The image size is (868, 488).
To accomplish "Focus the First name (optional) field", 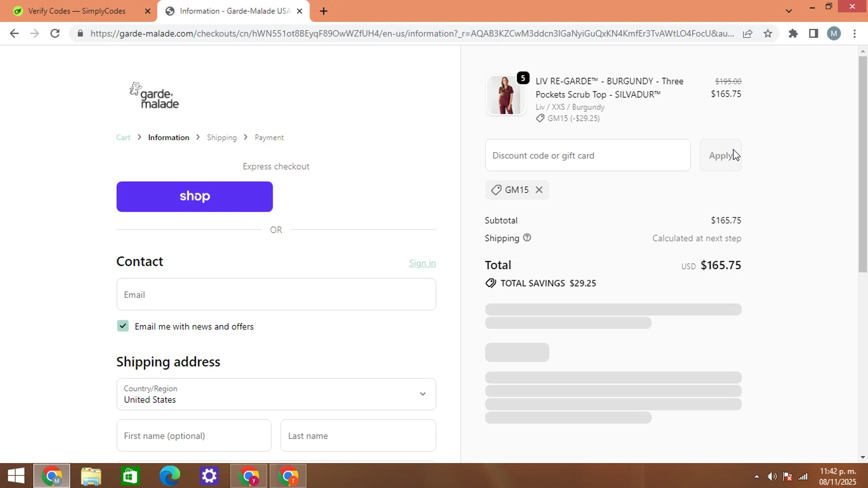I will (194, 435).
